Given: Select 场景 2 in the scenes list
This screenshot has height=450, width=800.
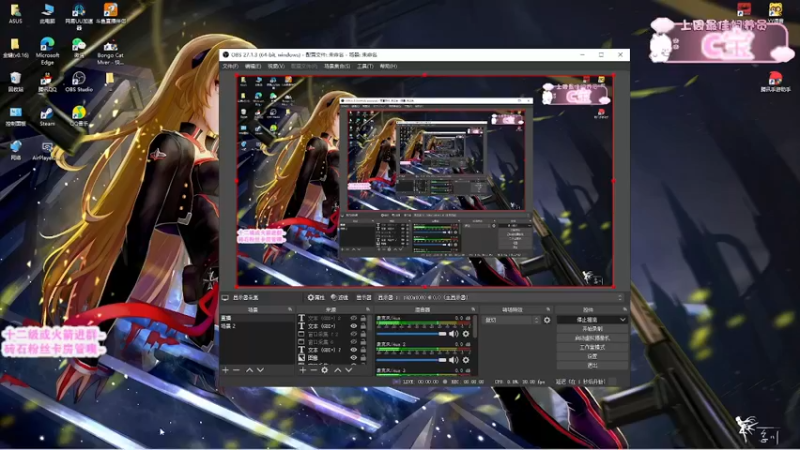Looking at the screenshot, I should click(257, 326).
